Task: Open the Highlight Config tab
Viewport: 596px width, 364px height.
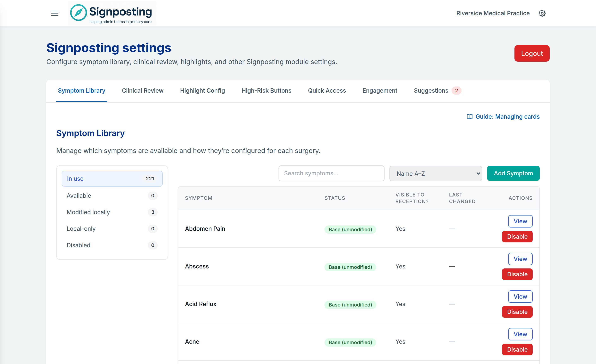Action: [202, 91]
